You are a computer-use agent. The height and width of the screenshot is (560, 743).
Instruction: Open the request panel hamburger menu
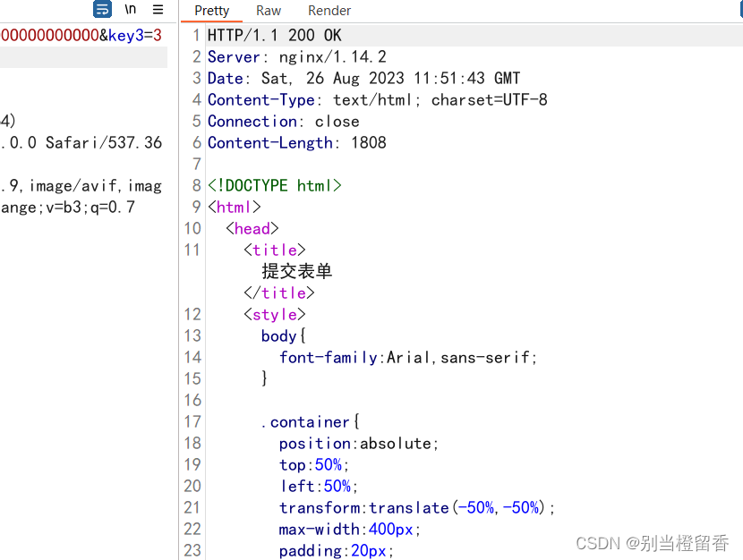click(x=158, y=10)
